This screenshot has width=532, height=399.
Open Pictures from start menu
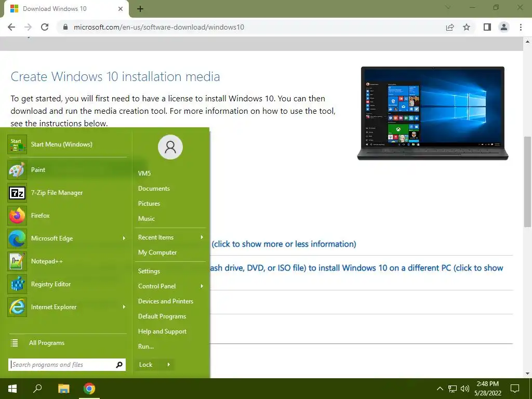(x=149, y=204)
